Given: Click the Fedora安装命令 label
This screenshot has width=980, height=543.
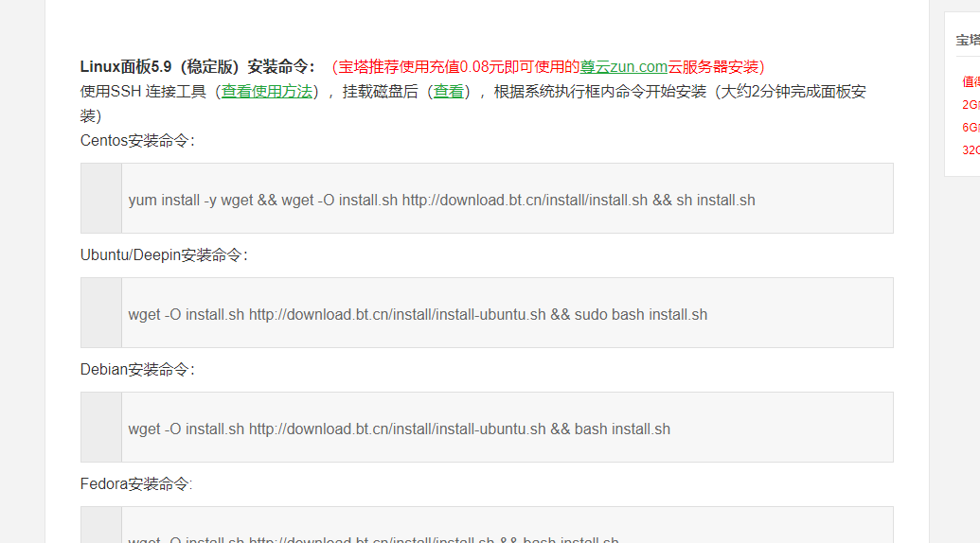Looking at the screenshot, I should (136, 483).
